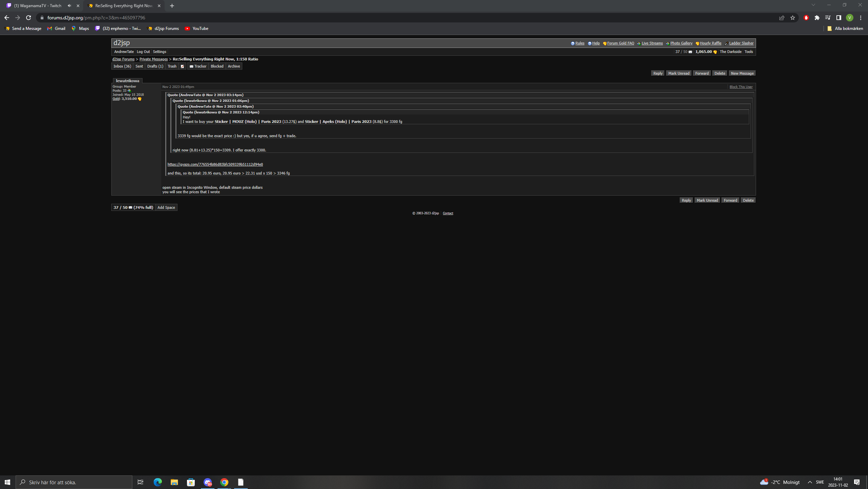Open the Chrome profile avatar menu

850,18
